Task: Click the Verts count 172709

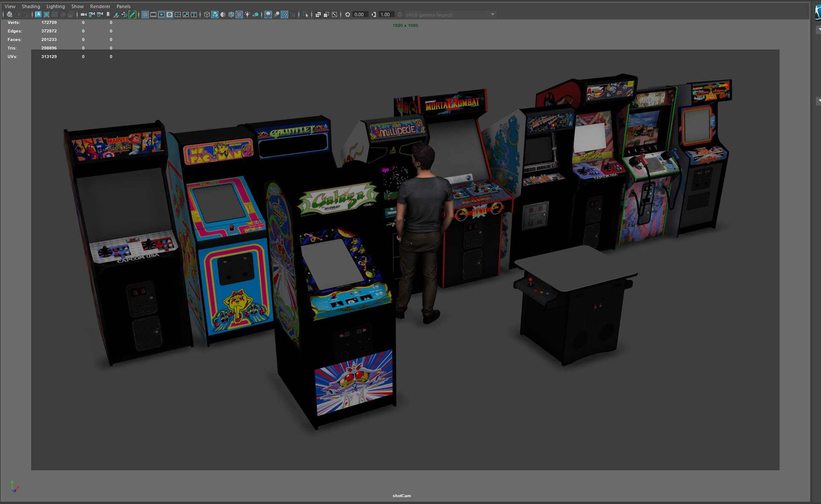Action: pos(49,22)
